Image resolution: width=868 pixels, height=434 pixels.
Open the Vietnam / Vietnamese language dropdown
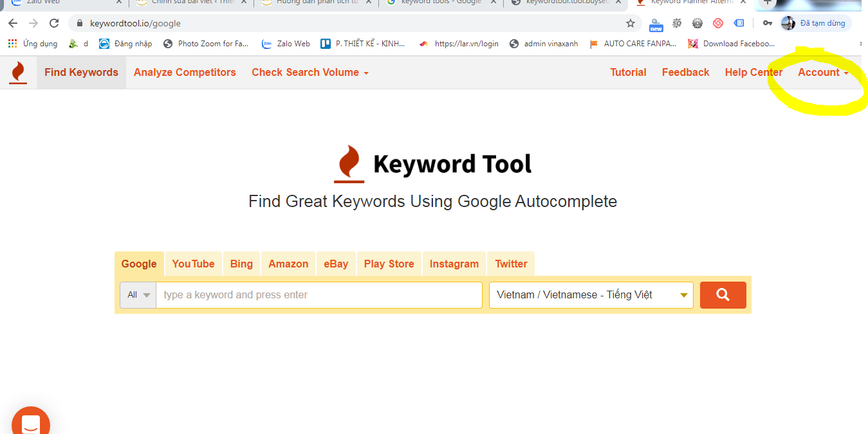[591, 295]
